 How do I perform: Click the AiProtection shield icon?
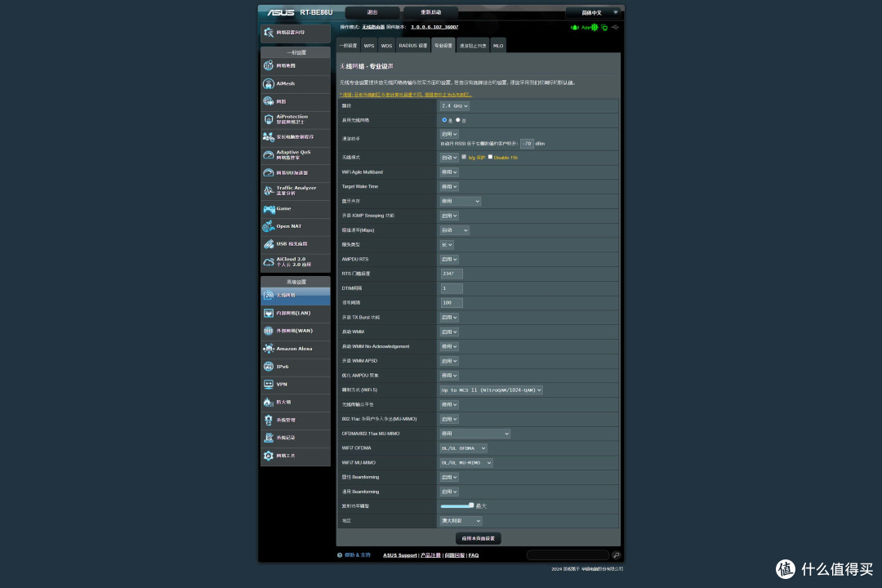click(x=269, y=119)
